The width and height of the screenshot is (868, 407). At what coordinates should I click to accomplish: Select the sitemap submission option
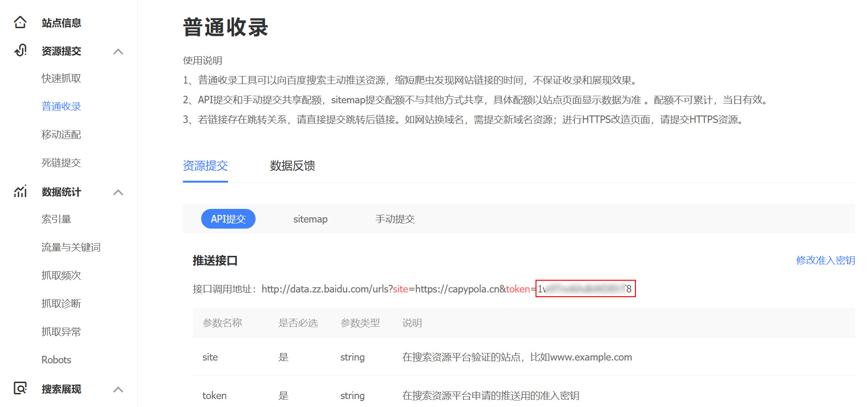coord(310,219)
